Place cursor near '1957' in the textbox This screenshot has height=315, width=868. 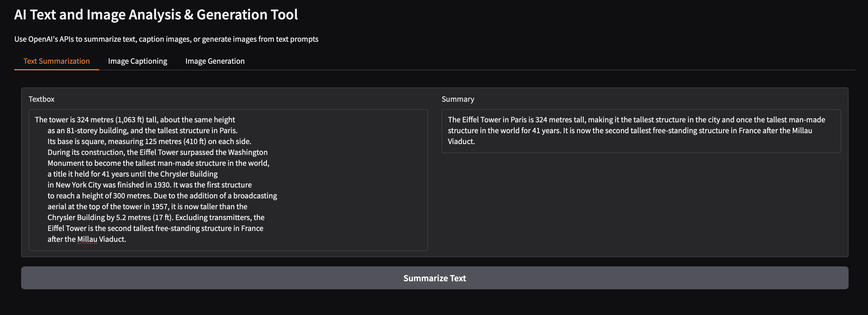159,206
